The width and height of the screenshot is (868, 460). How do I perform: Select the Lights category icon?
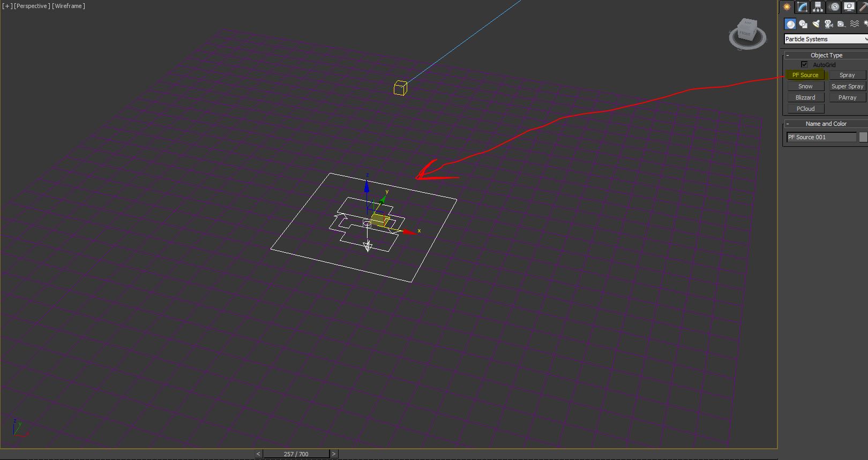point(816,24)
